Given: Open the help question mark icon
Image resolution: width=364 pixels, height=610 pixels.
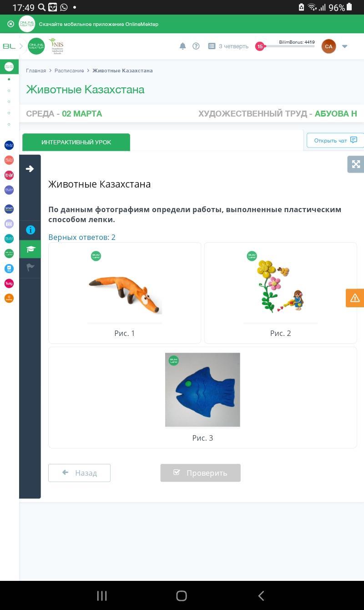Looking at the screenshot, I should point(196,46).
